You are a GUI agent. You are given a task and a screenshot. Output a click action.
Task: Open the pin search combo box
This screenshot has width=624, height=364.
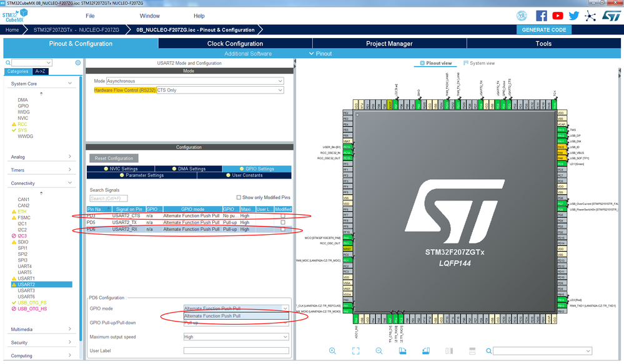(542, 351)
